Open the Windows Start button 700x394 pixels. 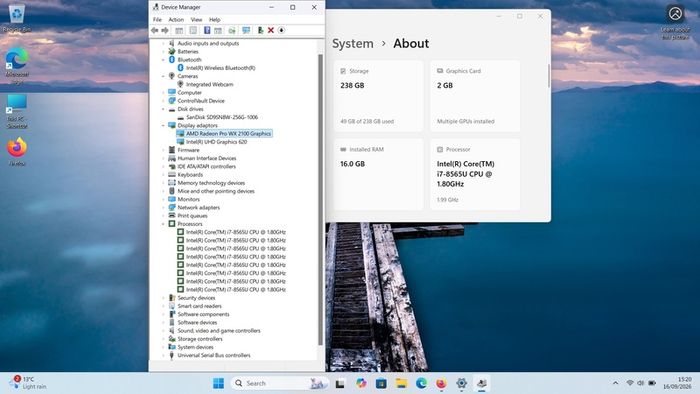[x=218, y=383]
